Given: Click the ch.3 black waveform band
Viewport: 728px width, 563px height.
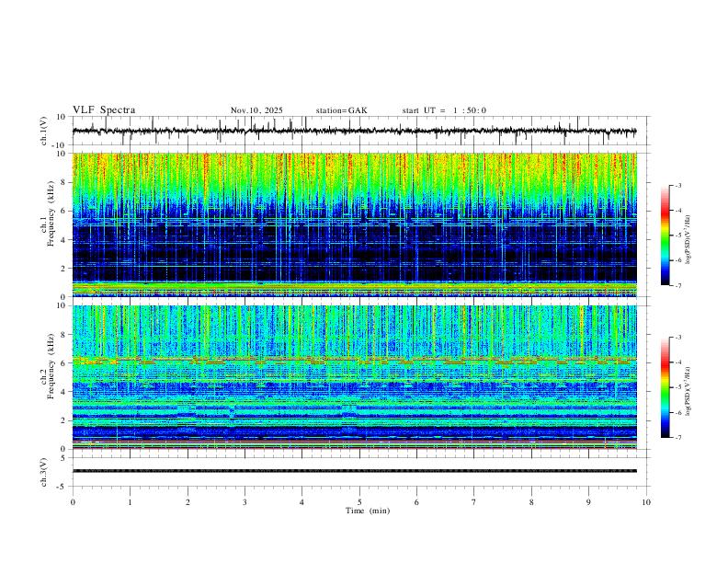Looking at the screenshot, I should pos(355,471).
